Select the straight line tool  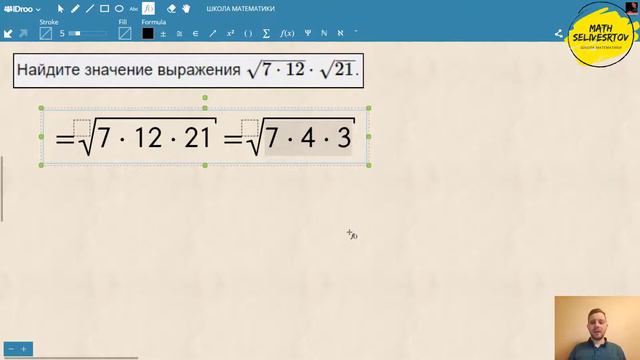click(89, 9)
